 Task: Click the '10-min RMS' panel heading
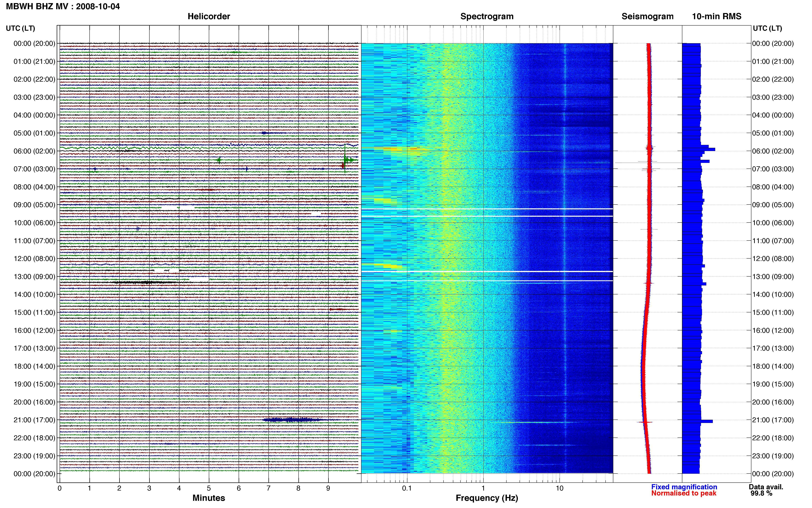716,16
